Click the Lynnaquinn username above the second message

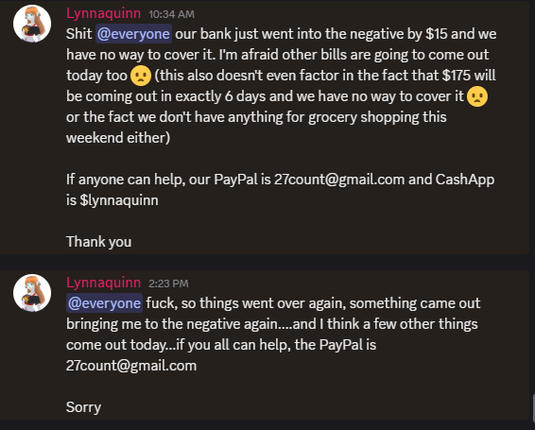(x=103, y=283)
